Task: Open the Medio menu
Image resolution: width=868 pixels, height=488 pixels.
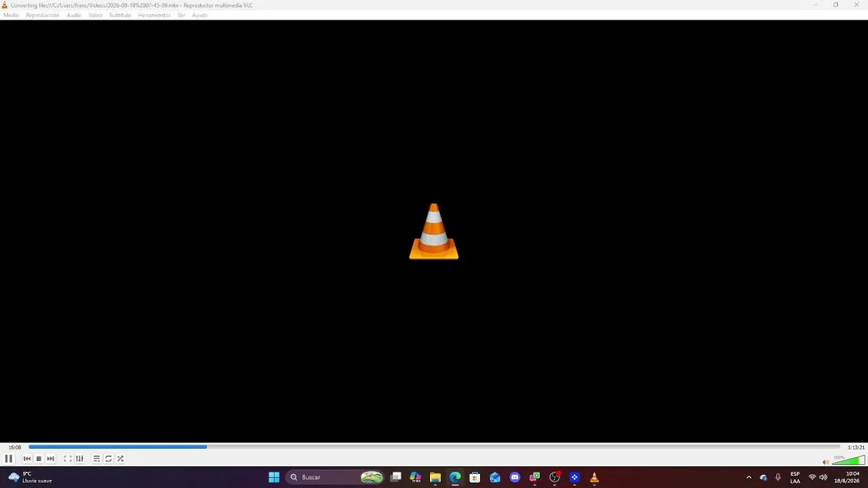Action: click(12, 15)
